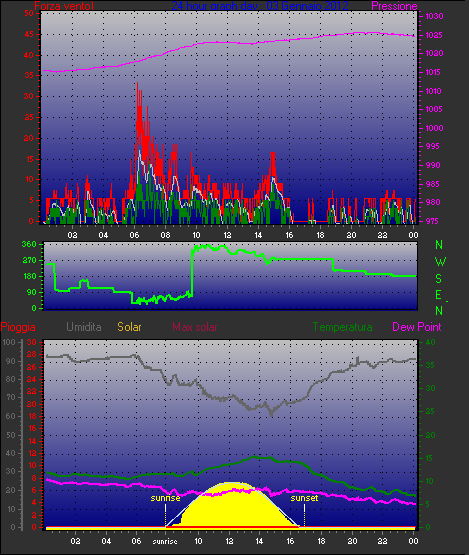Click the highest red wind gust peak

137,85
